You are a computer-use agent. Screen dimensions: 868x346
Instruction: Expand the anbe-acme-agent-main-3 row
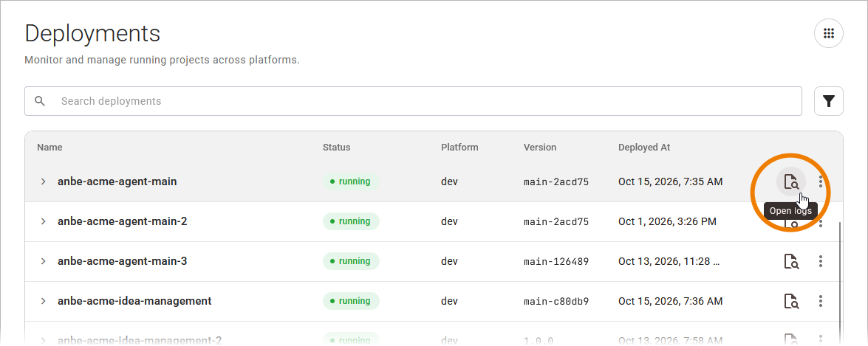click(x=43, y=261)
